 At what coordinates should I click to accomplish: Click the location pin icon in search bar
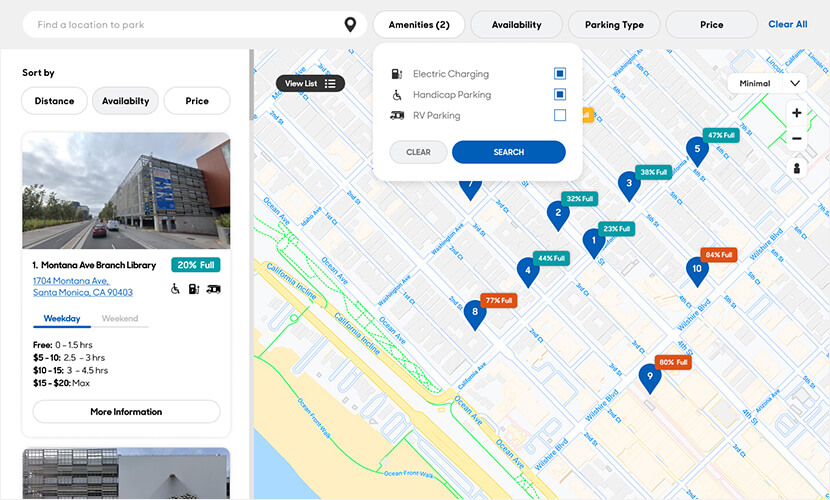point(350,25)
